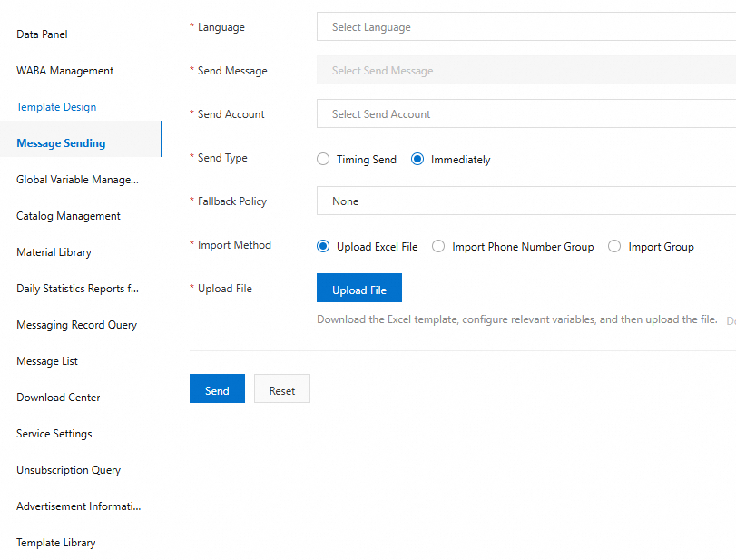Viewport: 736px width, 560px height.
Task: Select Import Group radio option
Action: point(614,247)
